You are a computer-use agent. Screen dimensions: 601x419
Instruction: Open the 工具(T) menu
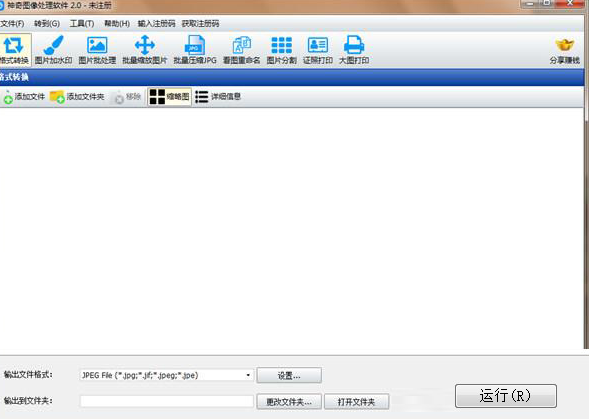point(82,23)
